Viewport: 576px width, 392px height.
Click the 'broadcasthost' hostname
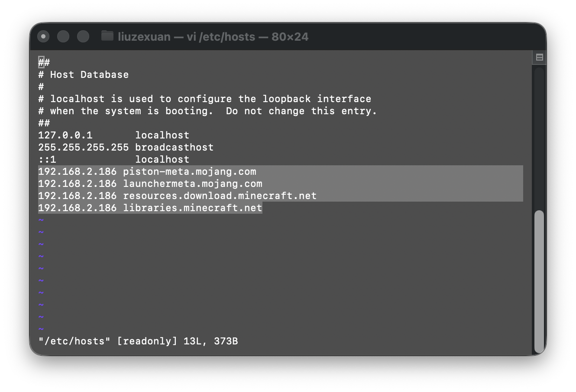pos(175,147)
